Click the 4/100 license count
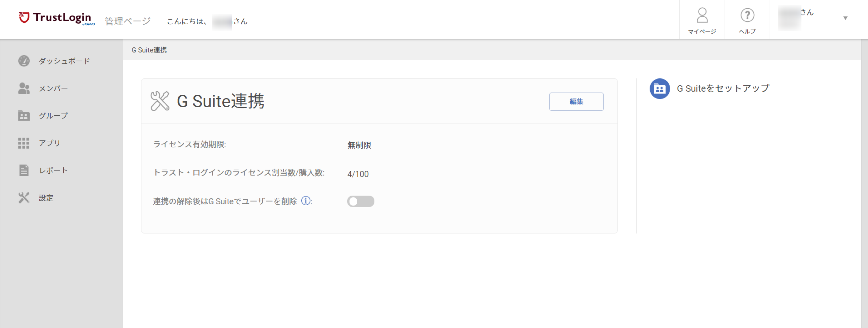868x328 pixels. 358,174
